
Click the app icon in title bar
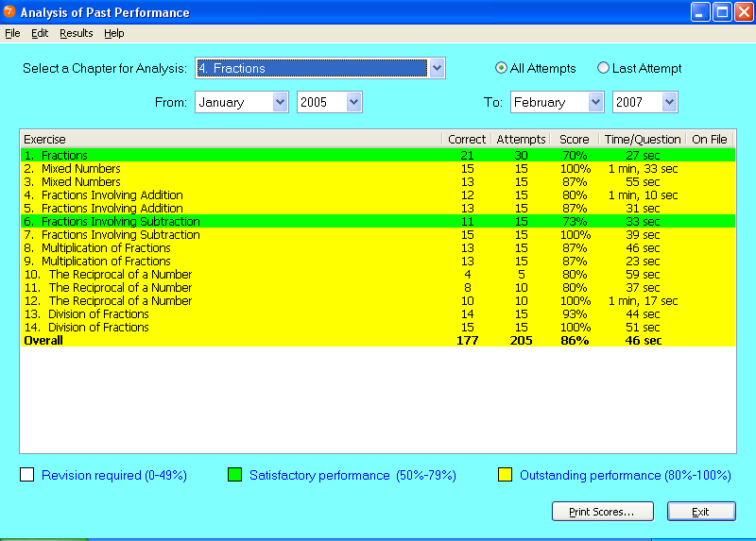click(9, 12)
